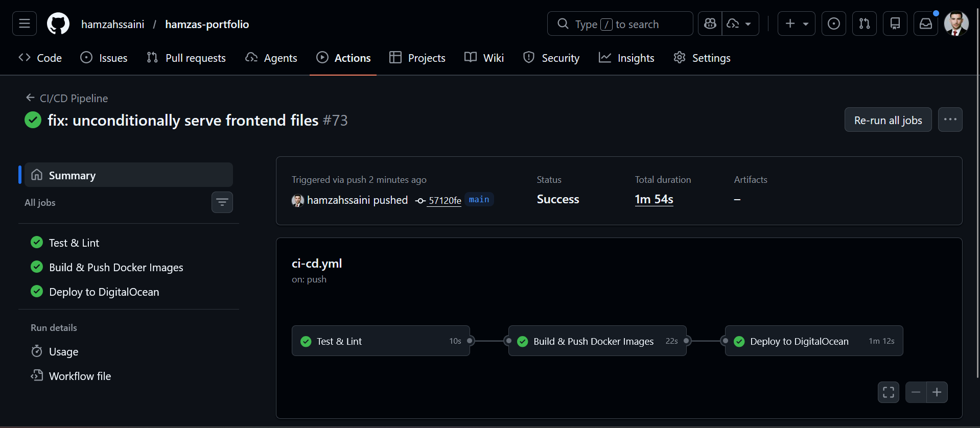980x428 pixels.
Task: Open user profile avatar menu
Action: click(956, 23)
